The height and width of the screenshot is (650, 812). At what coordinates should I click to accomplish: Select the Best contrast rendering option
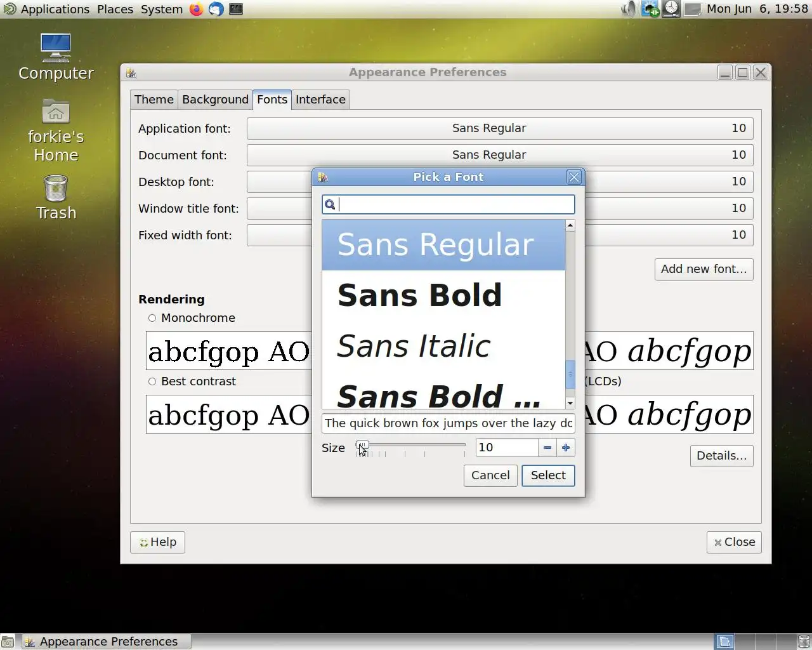click(192, 381)
